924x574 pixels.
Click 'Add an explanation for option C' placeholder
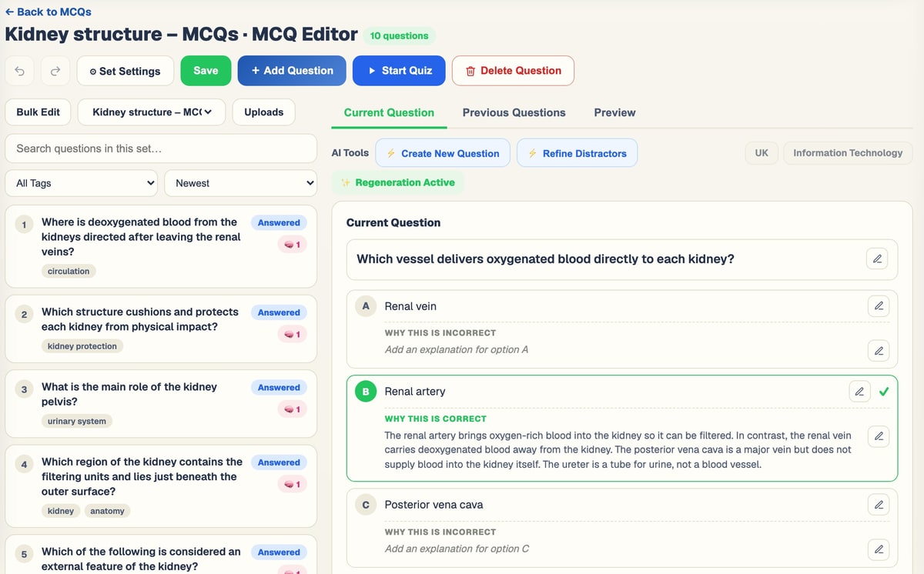click(x=457, y=549)
